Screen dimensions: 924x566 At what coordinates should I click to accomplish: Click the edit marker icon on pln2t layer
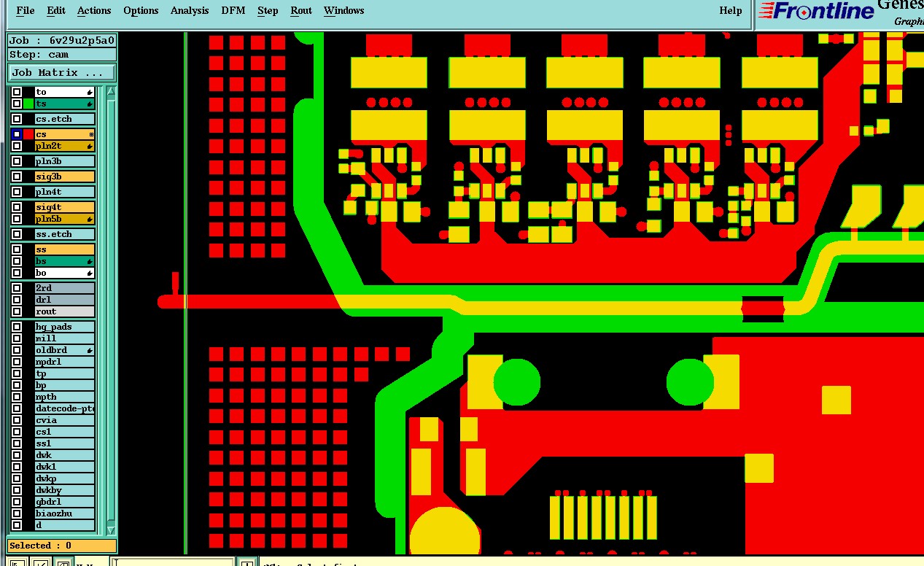coord(90,146)
